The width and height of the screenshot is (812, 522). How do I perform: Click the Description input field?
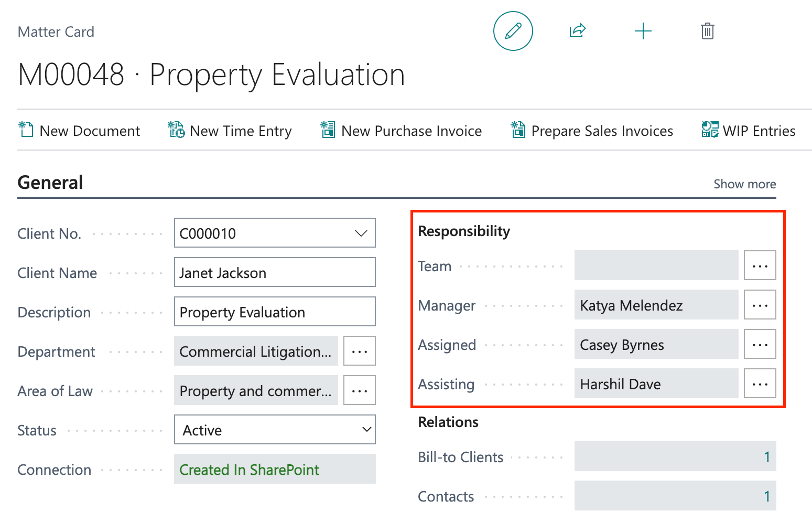tap(275, 312)
